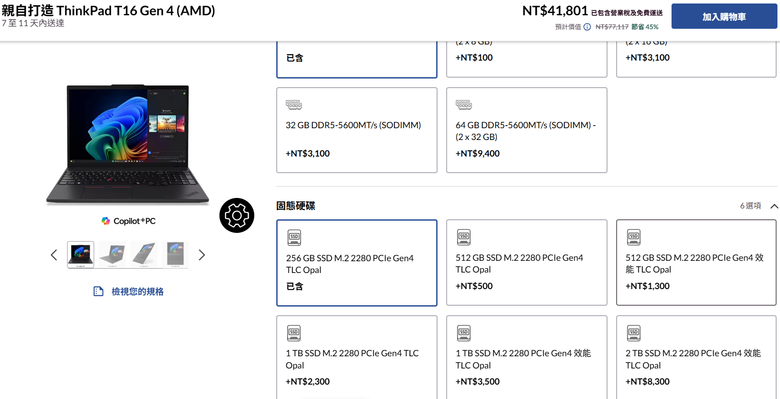Click the info icon next to 預計價值
The image size is (780, 399).
click(x=587, y=27)
